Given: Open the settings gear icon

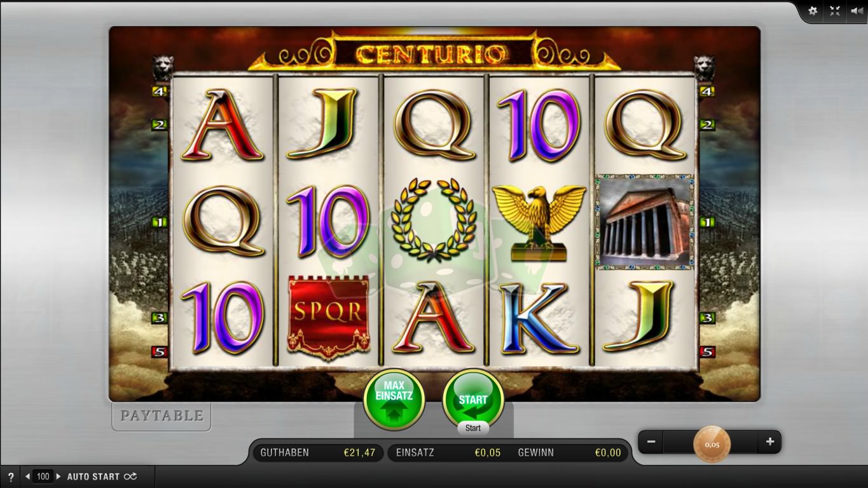Looking at the screenshot, I should tap(813, 11).
